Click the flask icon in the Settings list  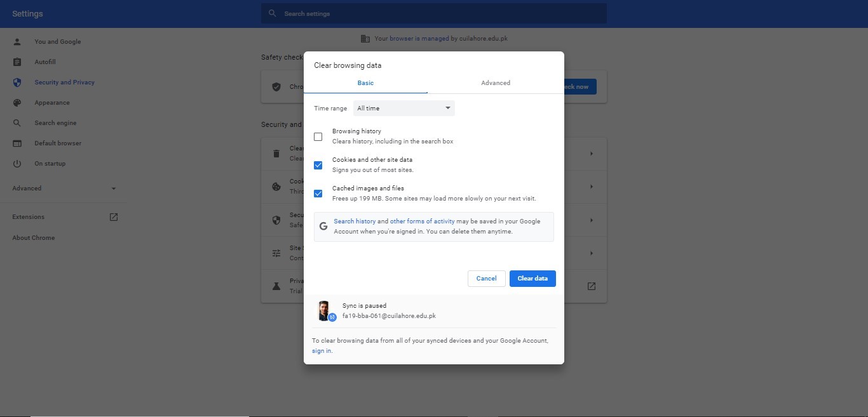[276, 286]
